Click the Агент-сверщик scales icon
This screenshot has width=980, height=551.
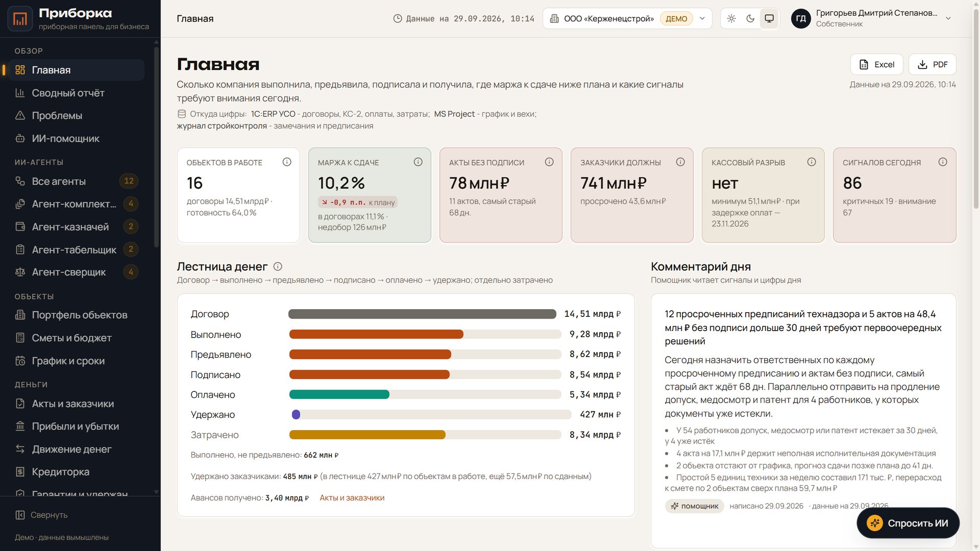(20, 272)
